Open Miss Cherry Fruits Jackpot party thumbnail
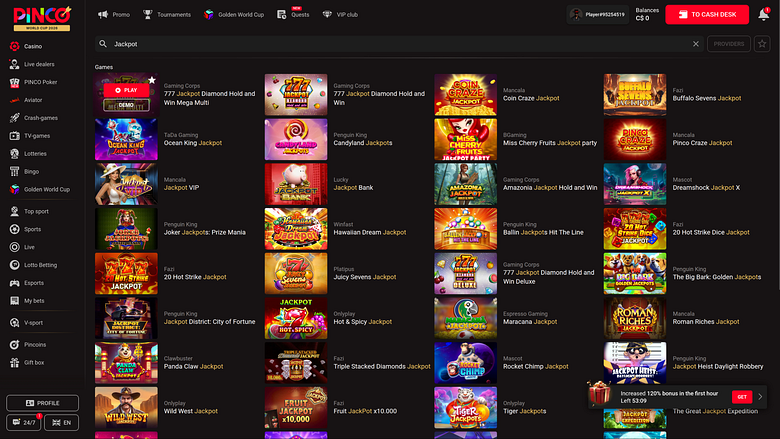Image resolution: width=780 pixels, height=439 pixels. tap(466, 139)
